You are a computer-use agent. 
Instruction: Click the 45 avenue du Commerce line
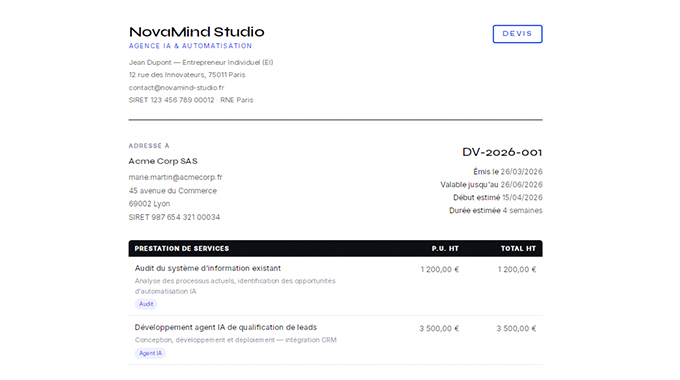(x=173, y=190)
